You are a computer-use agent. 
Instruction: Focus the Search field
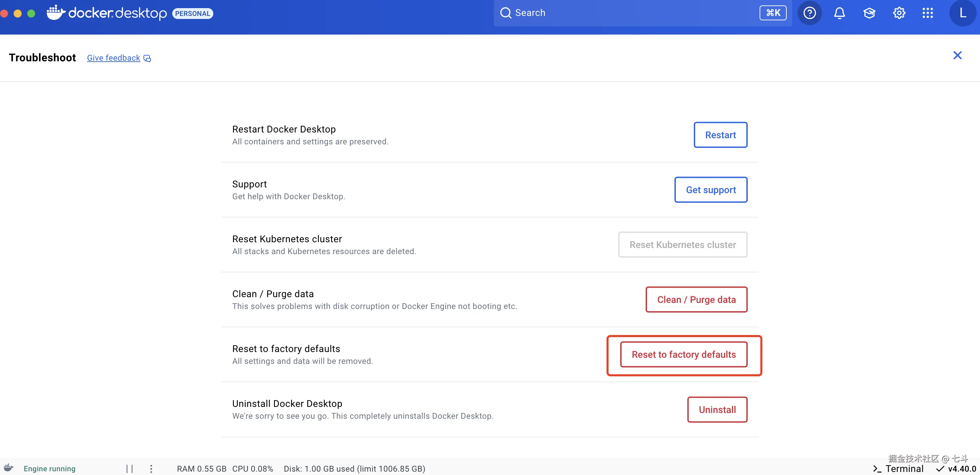[x=643, y=13]
